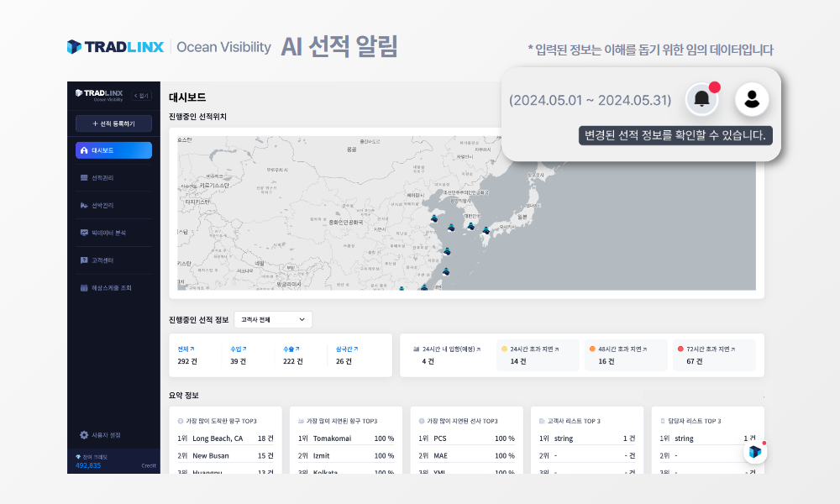This screenshot has height=504, width=840.
Task: Click the large TRADLINX logo in page header
Action: [x=115, y=47]
